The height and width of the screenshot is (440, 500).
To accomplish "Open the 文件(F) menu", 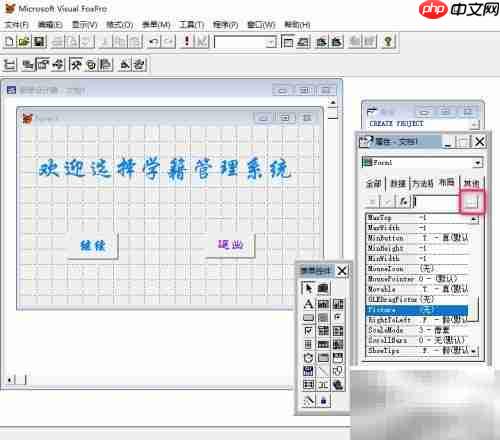I will [17, 25].
